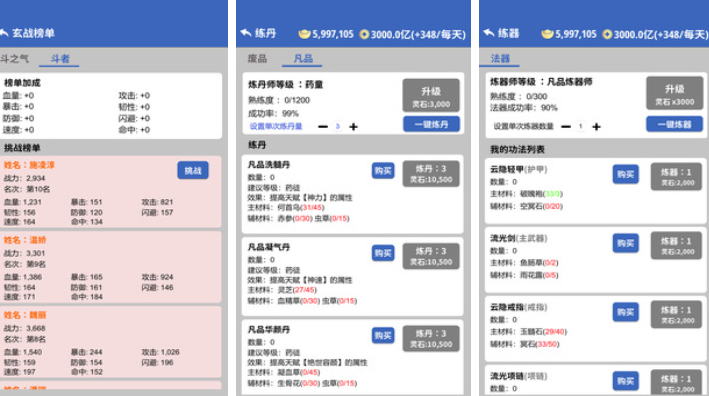The width and height of the screenshot is (709, 396).
Task: Tap the gold ingot icon on 炼丹 screen
Action: tap(305, 34)
